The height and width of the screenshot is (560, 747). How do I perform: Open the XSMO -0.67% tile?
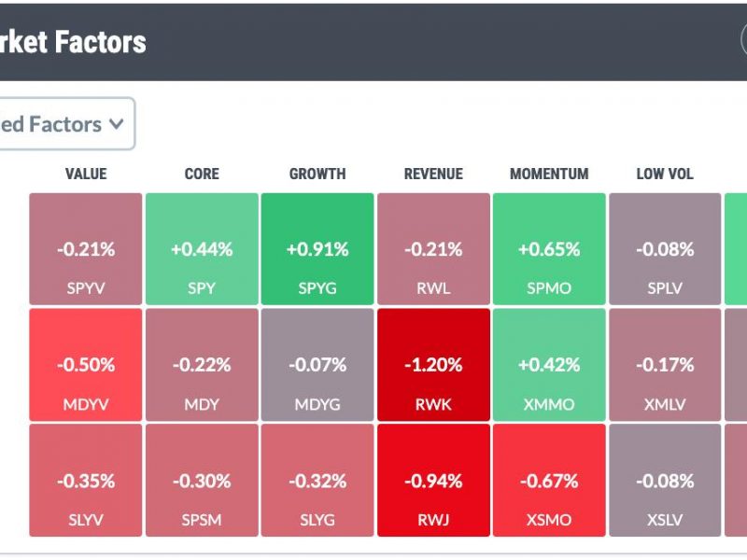click(x=549, y=481)
